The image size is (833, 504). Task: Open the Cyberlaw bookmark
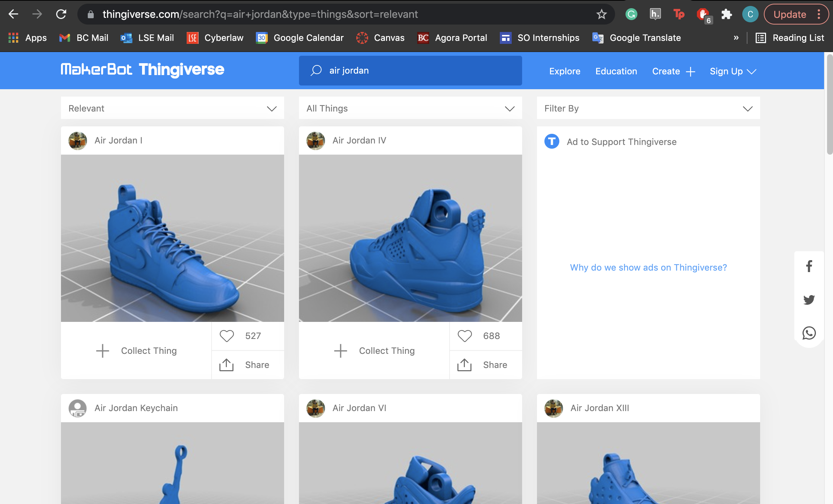[x=215, y=38]
